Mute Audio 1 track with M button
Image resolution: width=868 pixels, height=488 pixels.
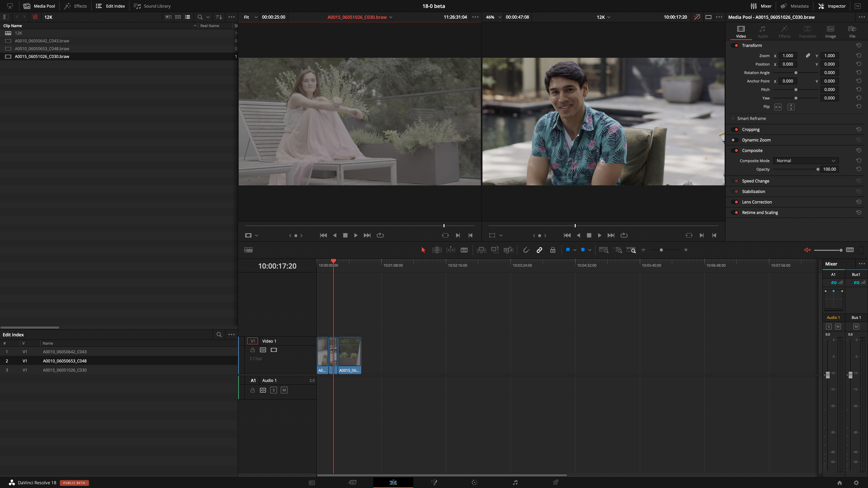tap(284, 390)
